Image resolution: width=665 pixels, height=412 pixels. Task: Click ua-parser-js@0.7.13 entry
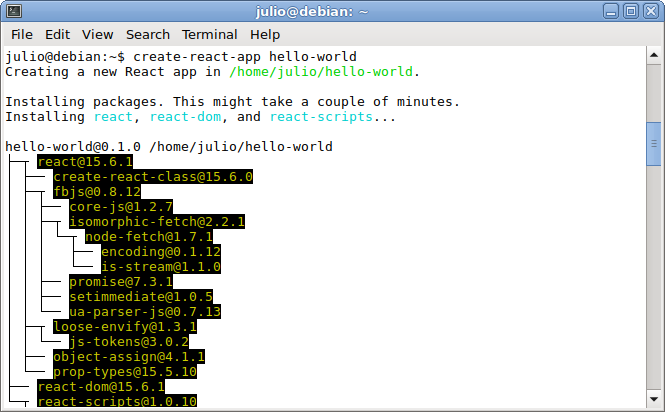(x=145, y=312)
